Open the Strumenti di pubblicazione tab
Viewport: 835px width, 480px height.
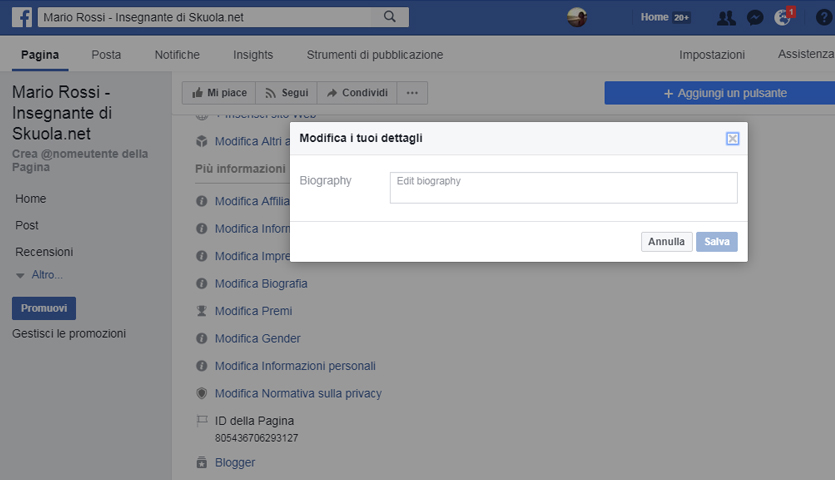coord(375,55)
